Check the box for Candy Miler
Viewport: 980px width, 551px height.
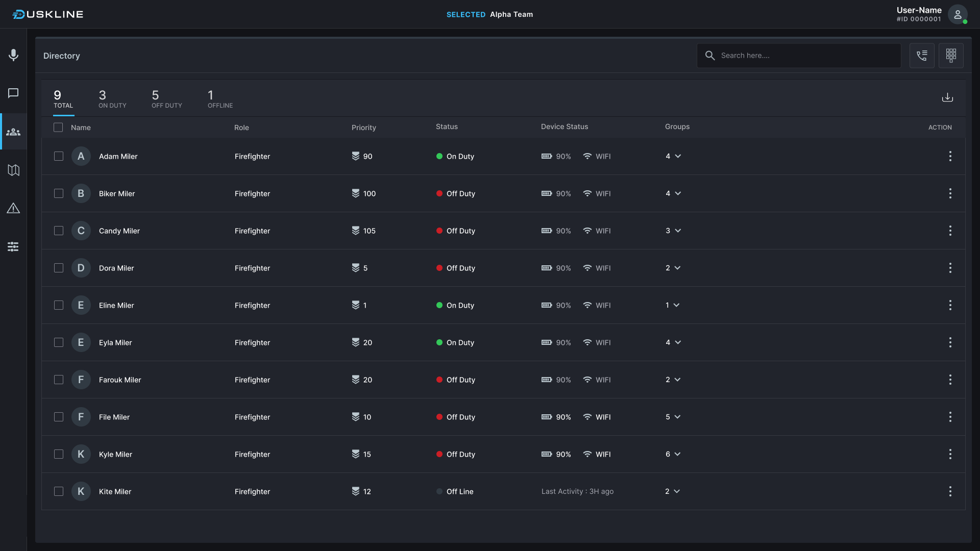[x=59, y=231]
